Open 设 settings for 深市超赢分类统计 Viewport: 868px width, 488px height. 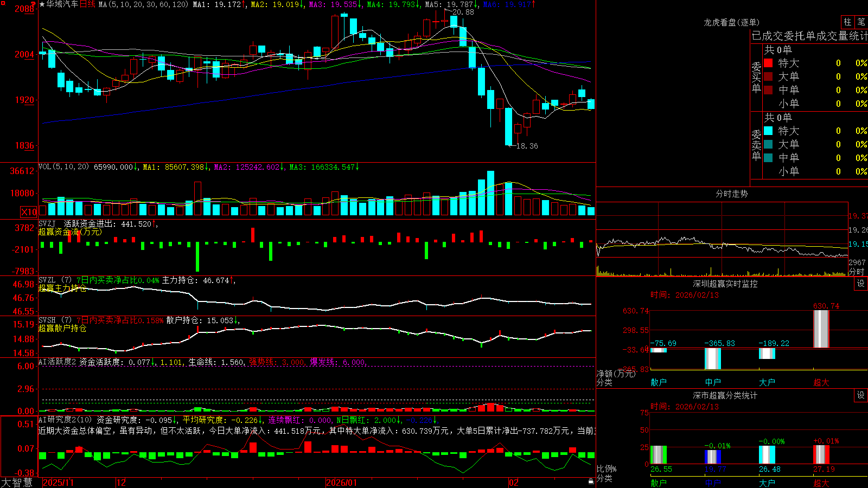861,395
